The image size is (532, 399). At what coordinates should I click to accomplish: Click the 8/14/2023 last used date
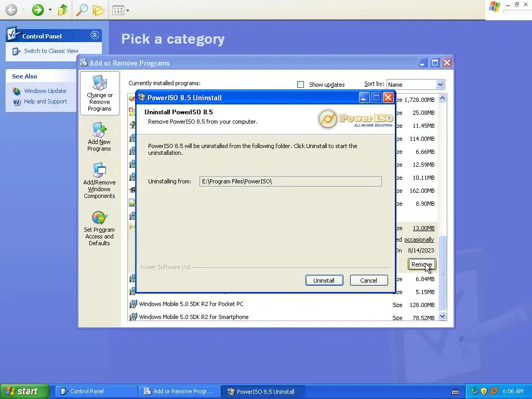point(421,250)
